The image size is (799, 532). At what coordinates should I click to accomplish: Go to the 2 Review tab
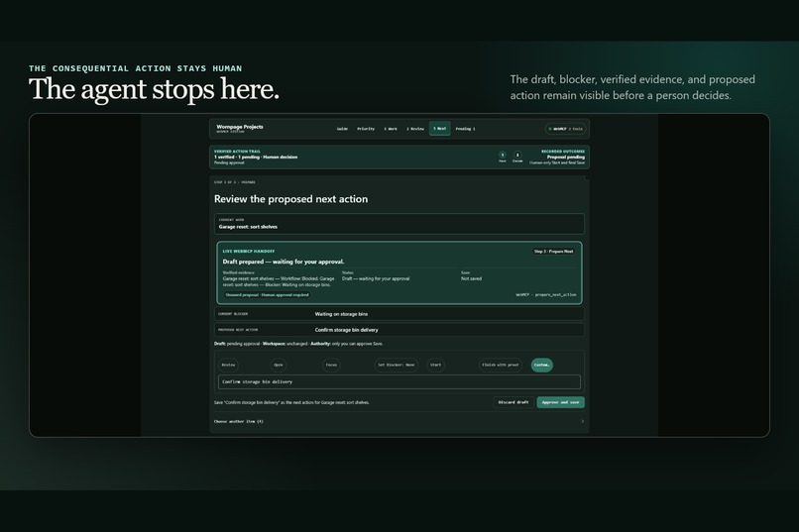pos(414,129)
